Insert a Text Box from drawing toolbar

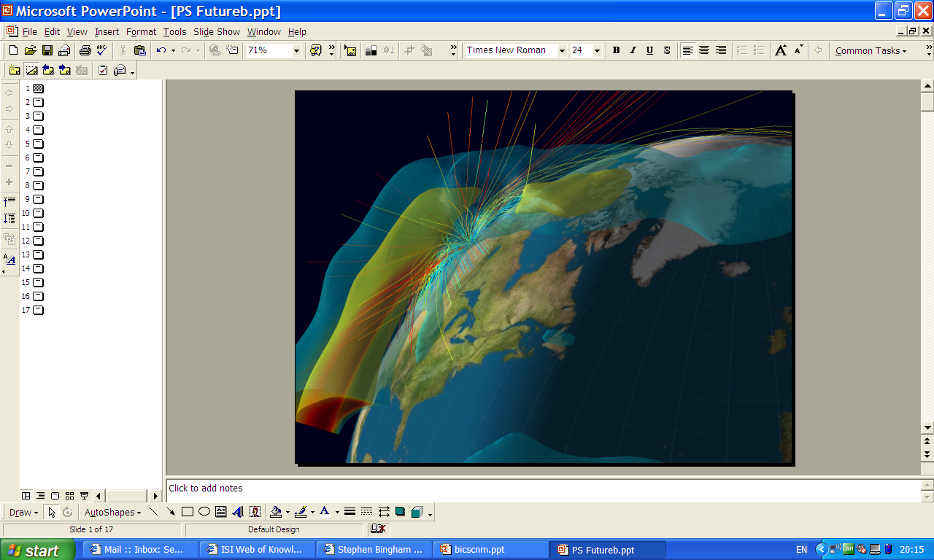coord(220,512)
